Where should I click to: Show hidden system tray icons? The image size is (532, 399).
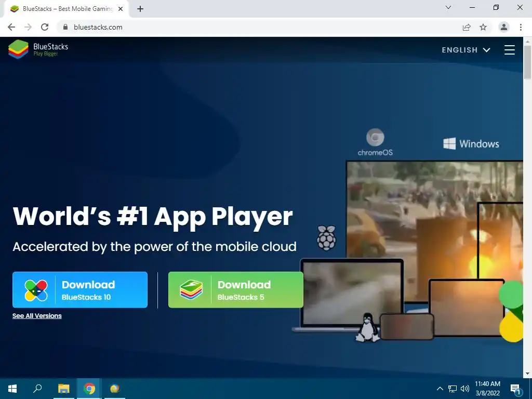(x=440, y=389)
